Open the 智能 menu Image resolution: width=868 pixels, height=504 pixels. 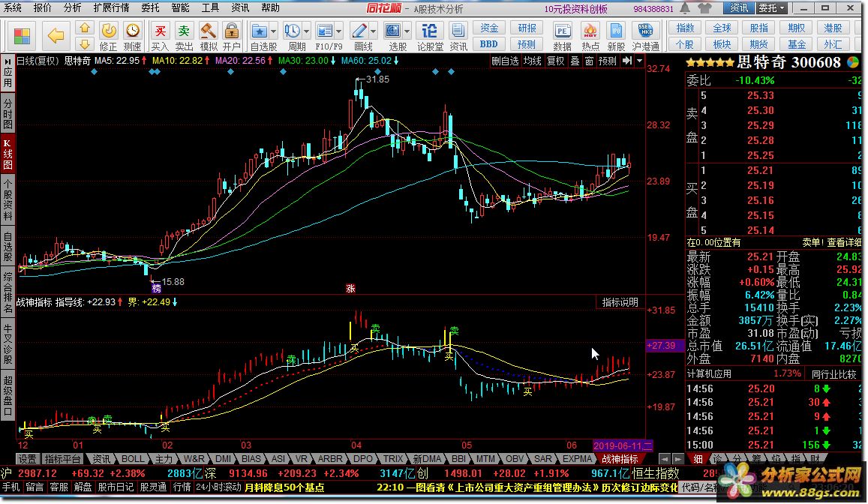tap(180, 7)
